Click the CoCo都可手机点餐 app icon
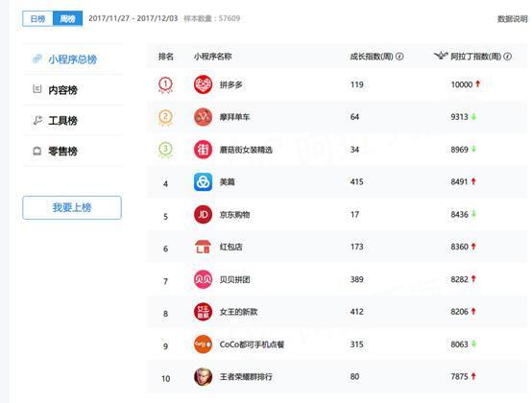532x403 pixels. 203,344
